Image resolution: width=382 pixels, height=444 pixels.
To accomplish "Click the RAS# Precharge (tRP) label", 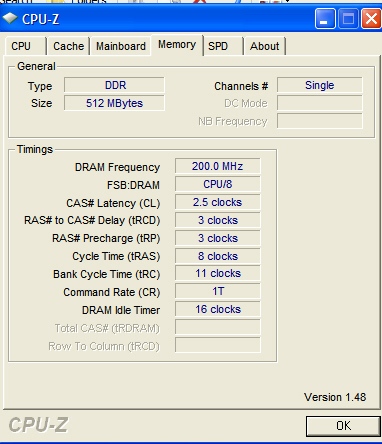I will pos(106,238).
